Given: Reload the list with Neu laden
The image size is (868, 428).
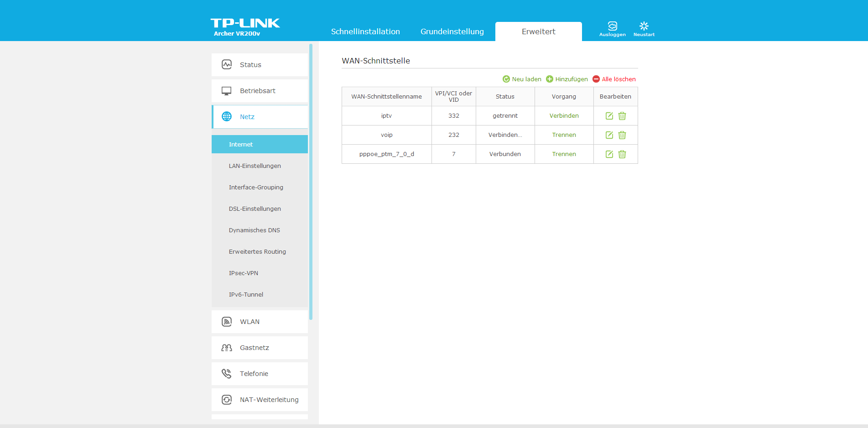Looking at the screenshot, I should 522,79.
